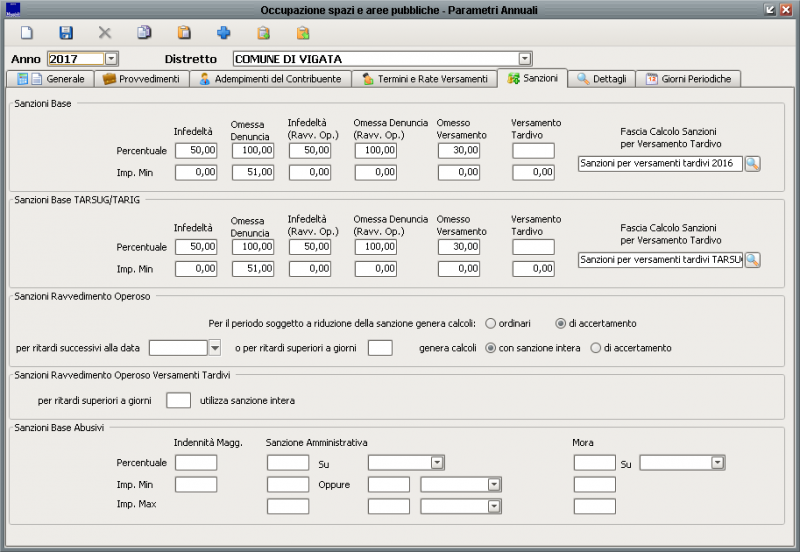Click the Versamento Tardivo percentage field in Sanzioni Base
This screenshot has height=552, width=800.
[x=533, y=151]
